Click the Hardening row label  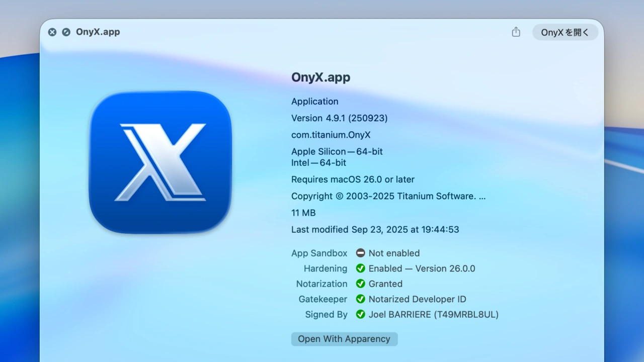[x=325, y=268]
